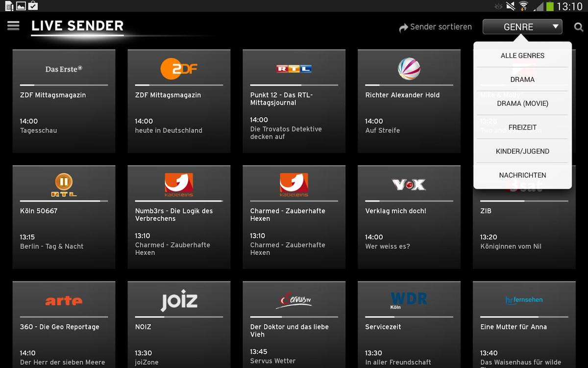
Task: Select 'Der Herr der sieben Meere'
Action: pyautogui.click(x=62, y=363)
